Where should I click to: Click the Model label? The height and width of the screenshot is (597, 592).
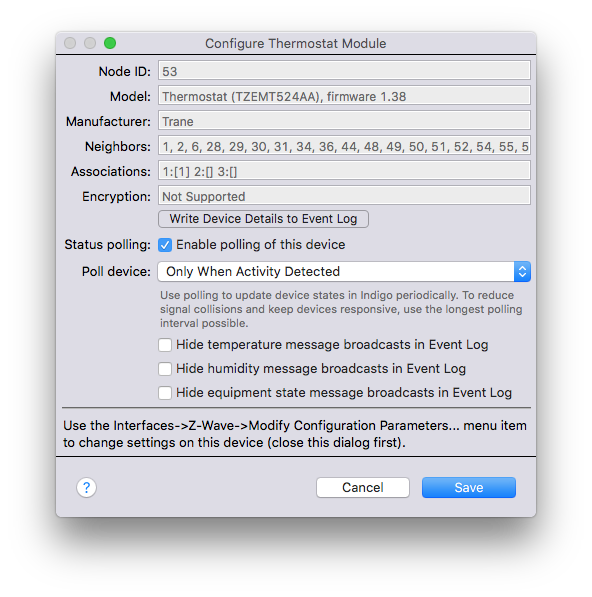(x=130, y=97)
